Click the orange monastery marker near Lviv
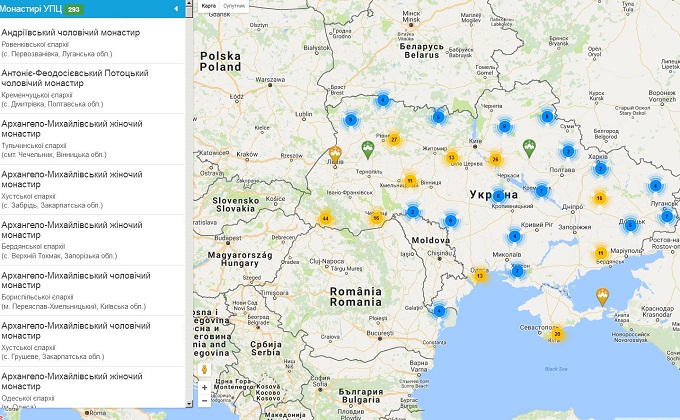 point(335,155)
